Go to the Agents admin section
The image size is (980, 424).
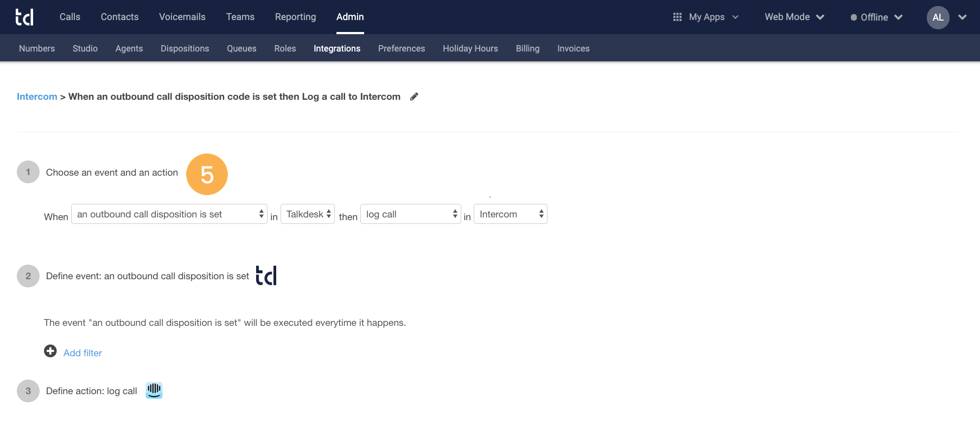click(129, 48)
